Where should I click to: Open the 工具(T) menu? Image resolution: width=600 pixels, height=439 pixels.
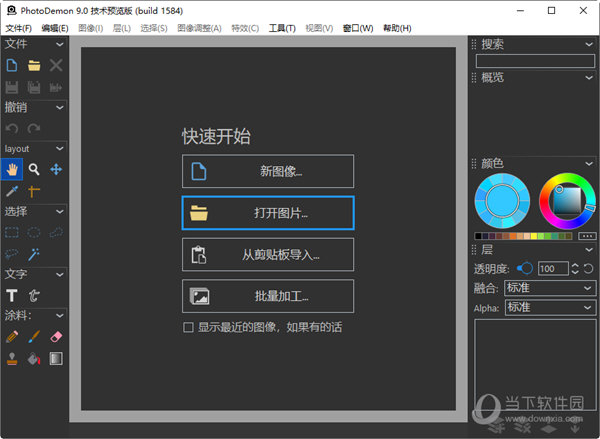pyautogui.click(x=282, y=28)
